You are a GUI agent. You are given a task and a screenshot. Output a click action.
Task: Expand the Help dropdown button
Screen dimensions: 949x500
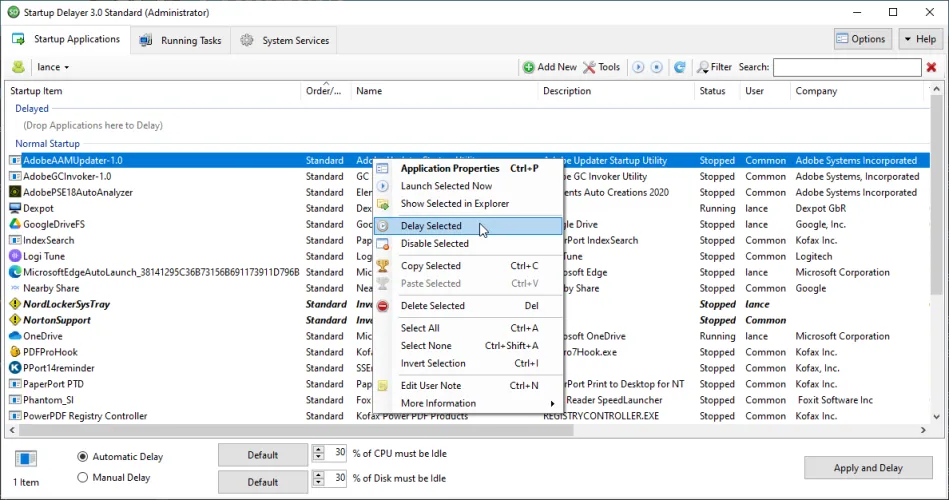pos(919,39)
